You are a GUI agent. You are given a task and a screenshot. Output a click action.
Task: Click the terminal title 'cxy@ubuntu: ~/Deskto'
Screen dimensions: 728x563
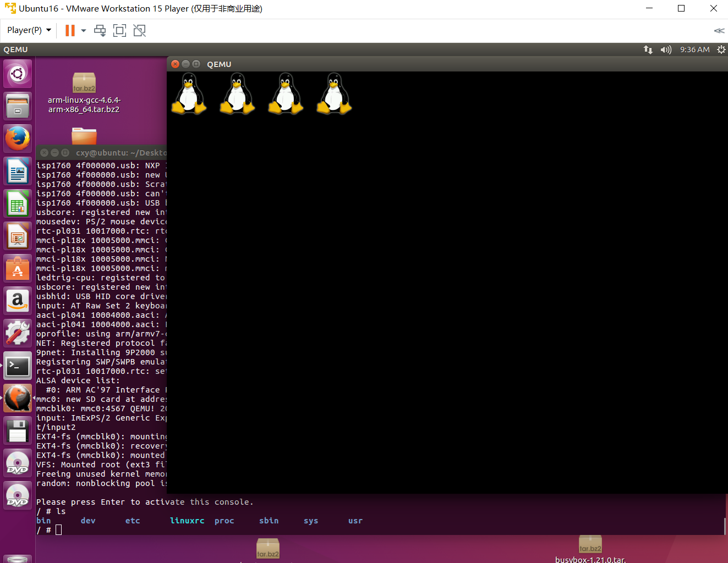tap(121, 153)
